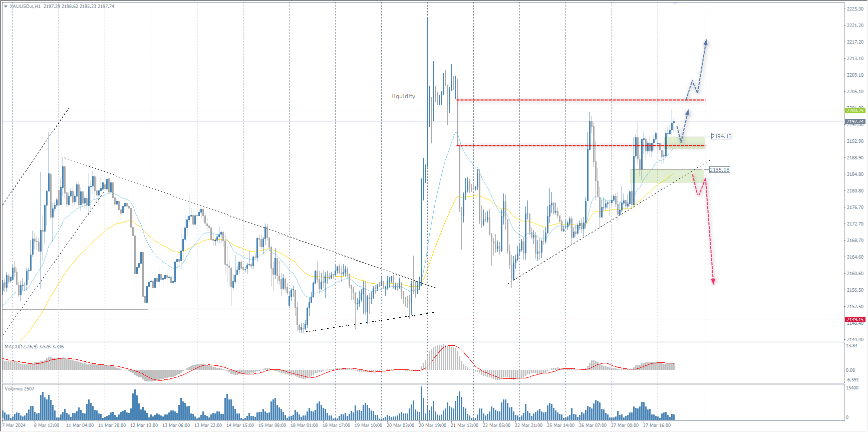This screenshot has height=432, width=868.
Task: Select the green zone beside the 2194.13 label
Action: pyautogui.click(x=685, y=142)
